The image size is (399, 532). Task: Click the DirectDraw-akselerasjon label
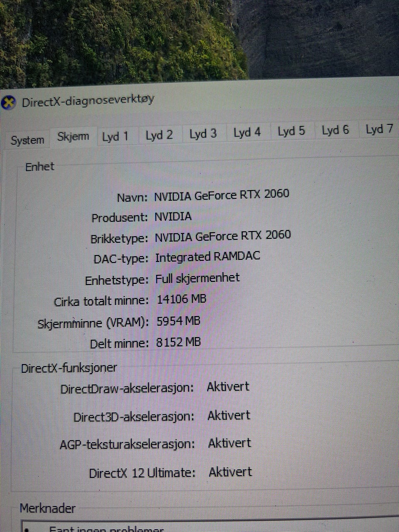pos(127,389)
